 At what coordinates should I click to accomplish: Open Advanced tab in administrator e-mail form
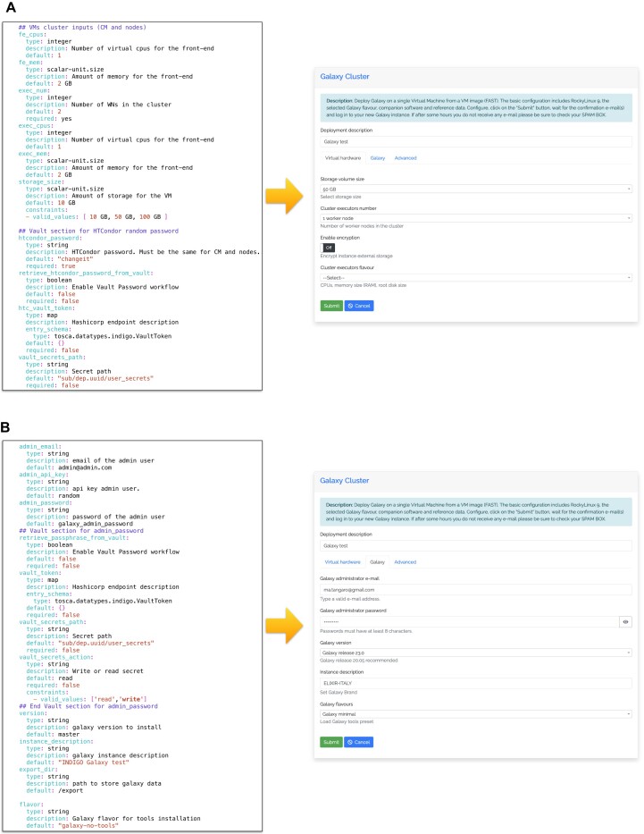(406, 562)
